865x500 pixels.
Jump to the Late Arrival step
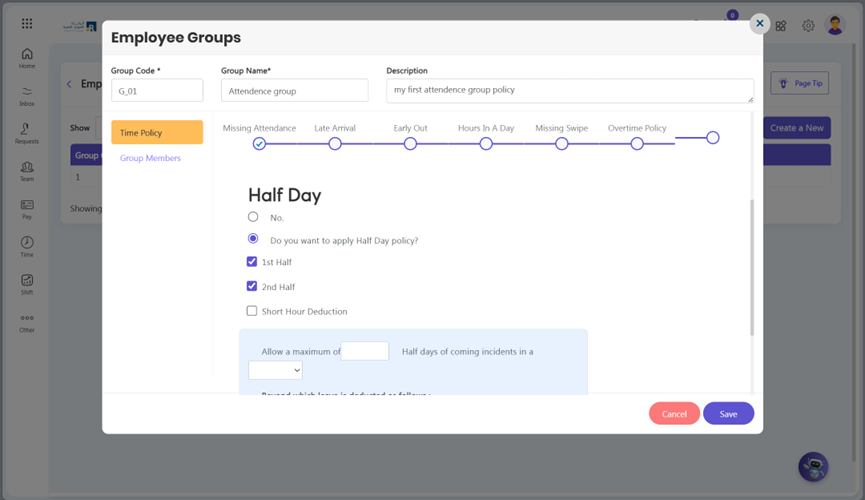pos(335,143)
